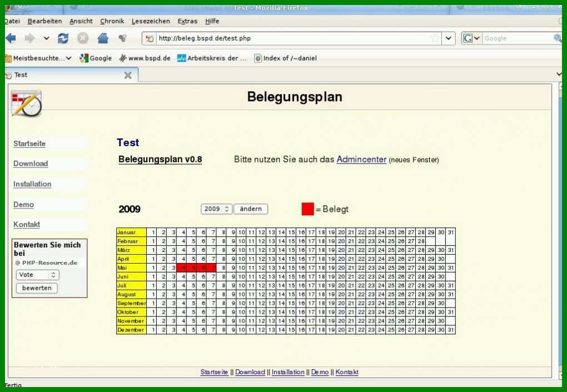The height and width of the screenshot is (392, 567).
Task: Open the Meistbesuchte bookmarks folder
Action: [x=38, y=58]
